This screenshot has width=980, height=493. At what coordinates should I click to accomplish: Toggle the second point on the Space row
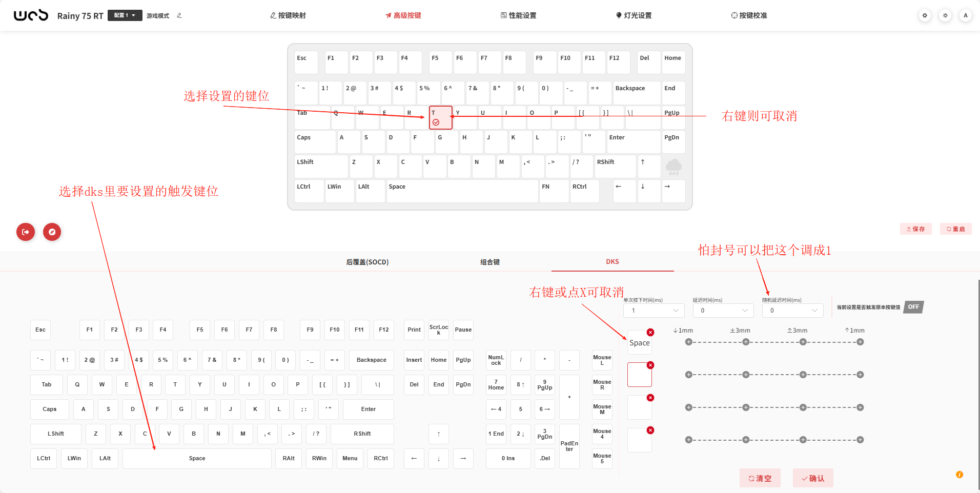(x=746, y=342)
